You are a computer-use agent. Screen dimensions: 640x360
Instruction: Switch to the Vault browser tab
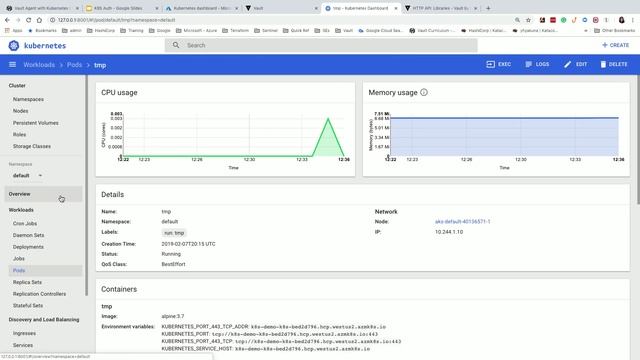[x=281, y=8]
